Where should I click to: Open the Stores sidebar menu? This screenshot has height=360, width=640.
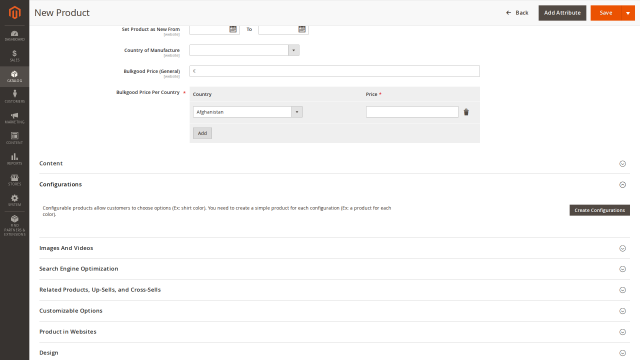[x=14, y=180]
